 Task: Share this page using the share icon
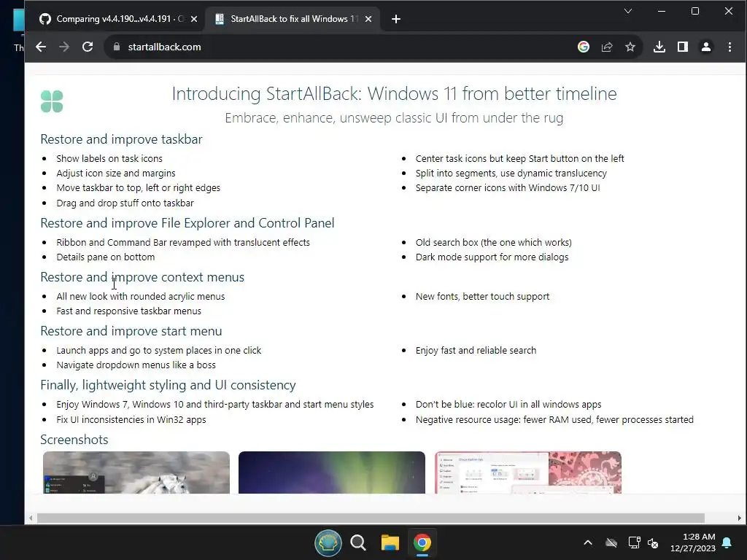click(x=607, y=47)
